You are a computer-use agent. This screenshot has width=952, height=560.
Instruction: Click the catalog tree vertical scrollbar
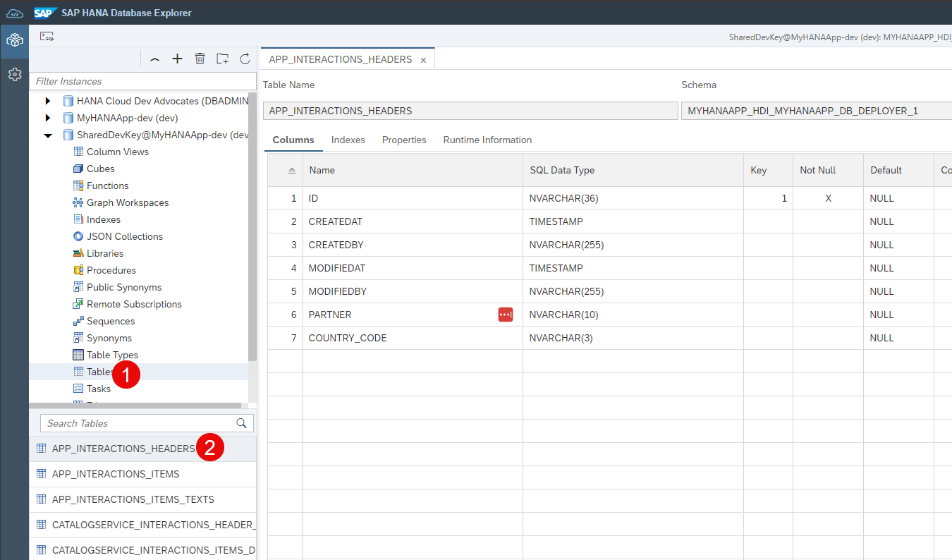point(252,227)
